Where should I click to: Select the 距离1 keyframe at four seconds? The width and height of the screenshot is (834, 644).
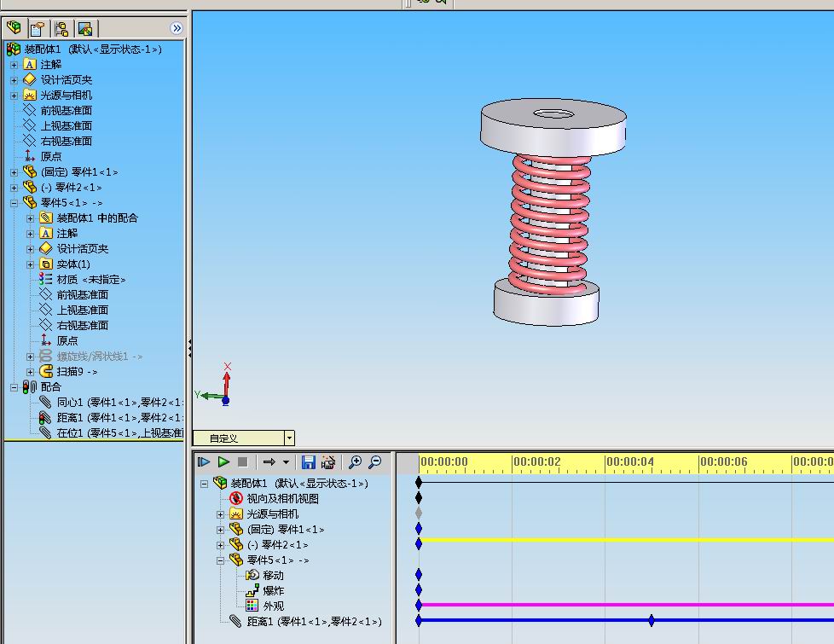click(x=652, y=620)
